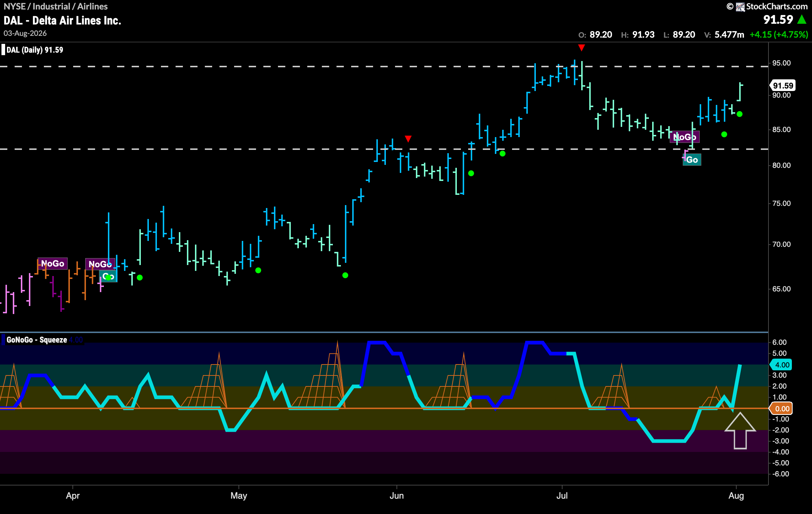Click the Aug label on the time axis

tap(736, 496)
